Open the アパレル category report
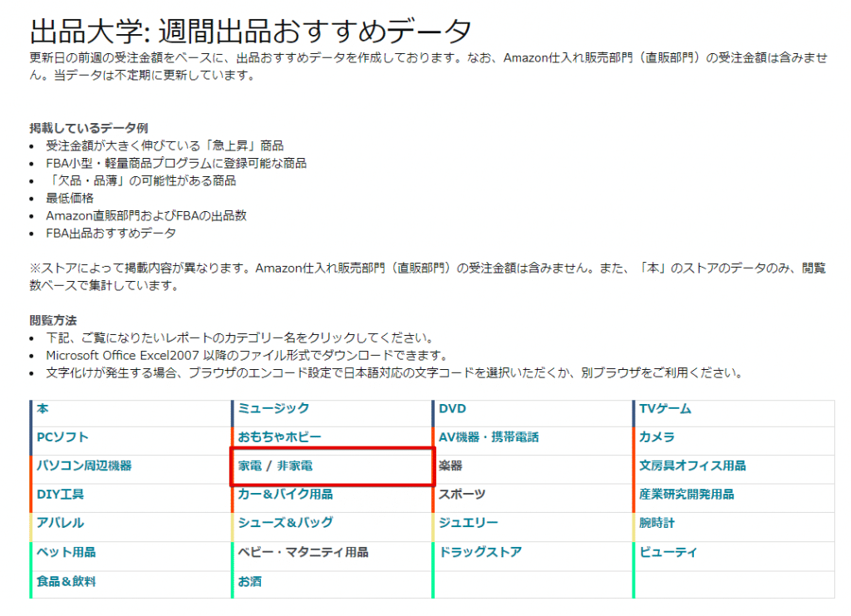 [60, 523]
